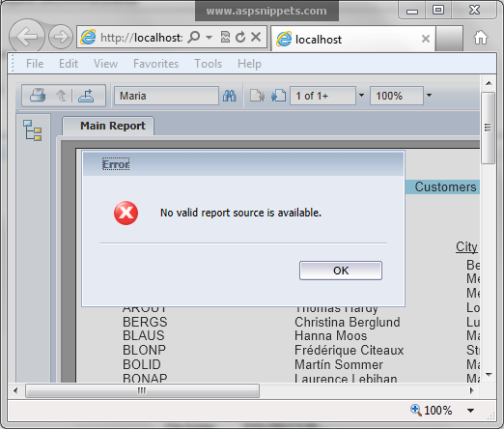
Task: Open the View menu
Action: pos(105,64)
